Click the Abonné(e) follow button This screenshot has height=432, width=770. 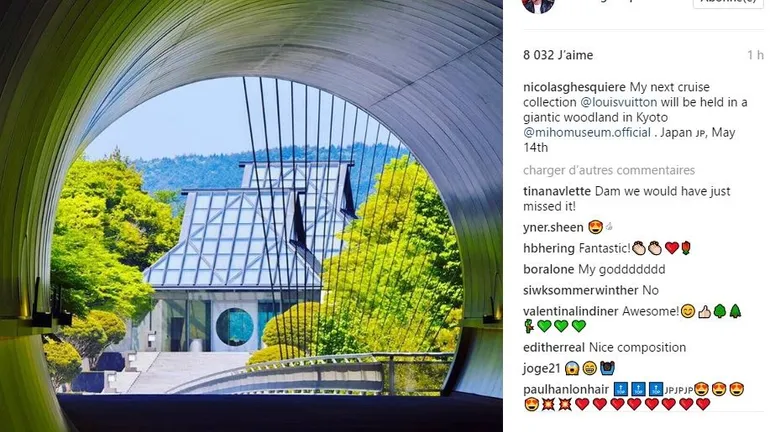[x=728, y=3]
